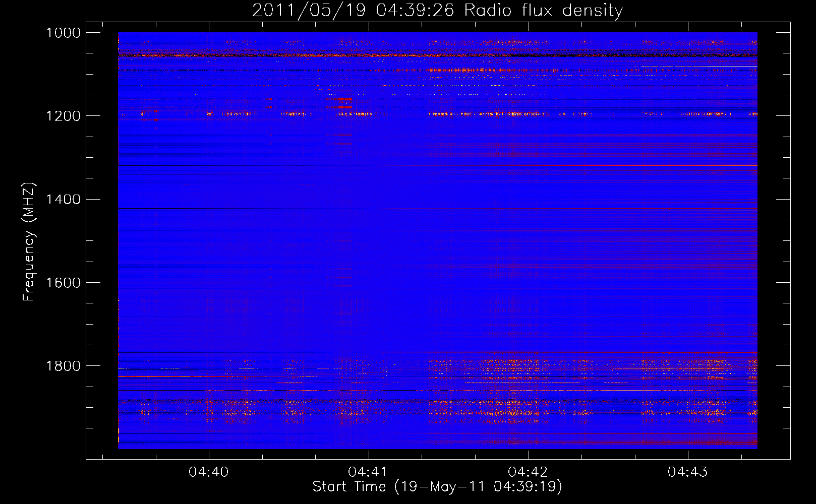This screenshot has width=816, height=504.
Task: Click the 1400 frequency tick label
Action: (x=64, y=200)
